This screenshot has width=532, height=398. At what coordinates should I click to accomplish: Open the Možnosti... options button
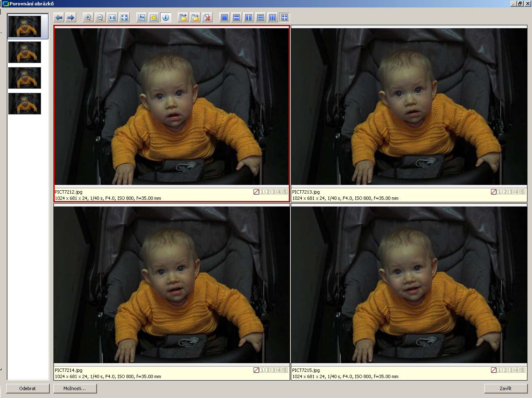tap(75, 388)
